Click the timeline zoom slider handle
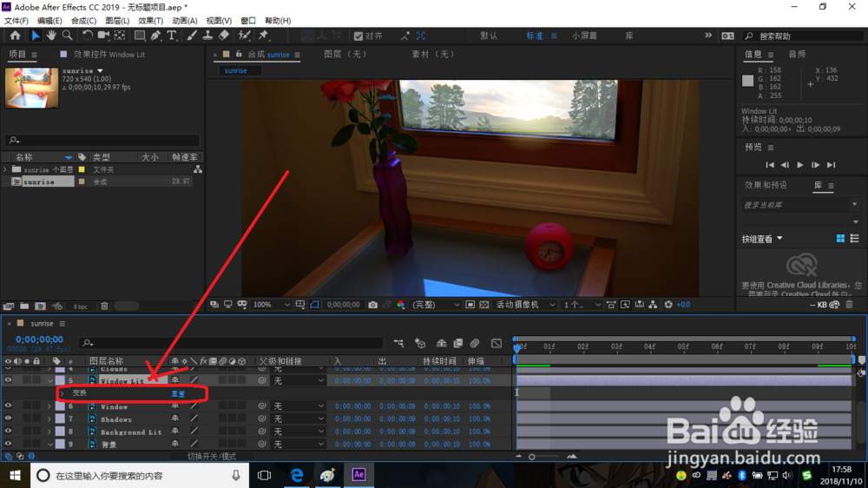 (x=532, y=457)
